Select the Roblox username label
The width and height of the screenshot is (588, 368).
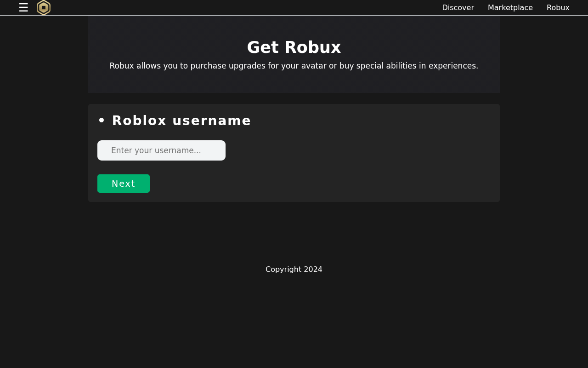[x=181, y=121]
